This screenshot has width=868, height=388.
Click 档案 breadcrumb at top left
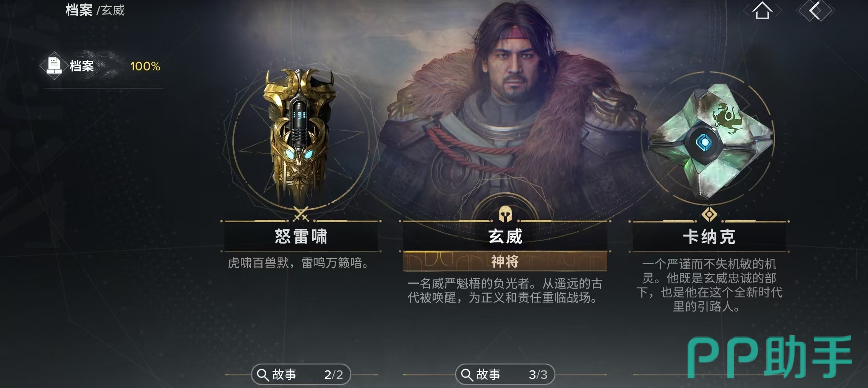point(79,10)
